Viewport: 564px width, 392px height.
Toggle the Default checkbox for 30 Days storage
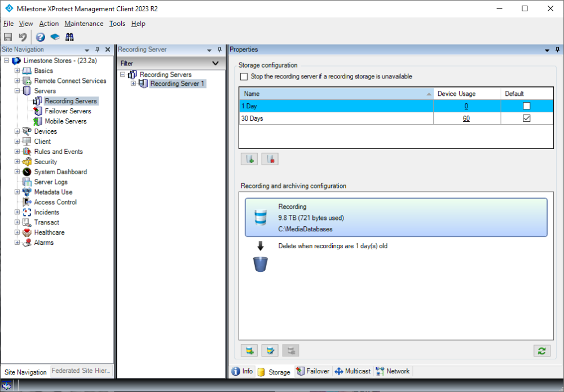pyautogui.click(x=527, y=118)
